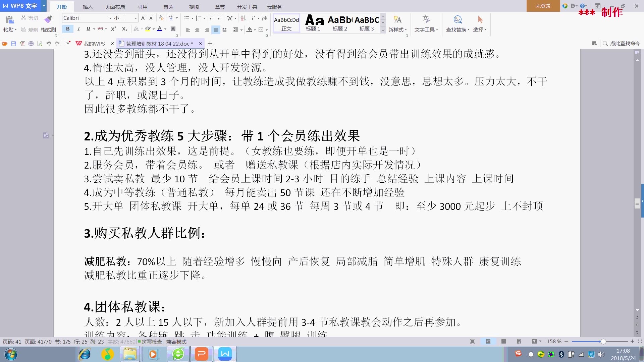The height and width of the screenshot is (362, 644).
Task: Click the print icon in quick toolbar
Action: (31, 44)
